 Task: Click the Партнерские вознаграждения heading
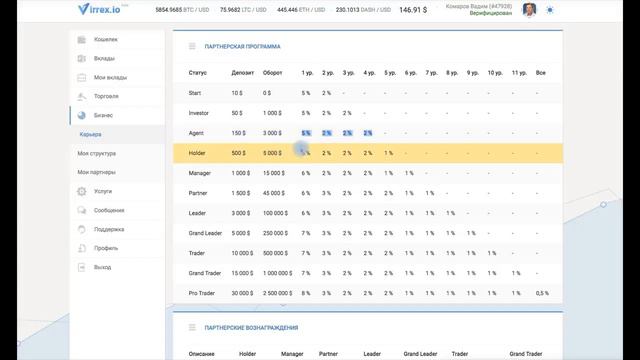pyautogui.click(x=251, y=327)
